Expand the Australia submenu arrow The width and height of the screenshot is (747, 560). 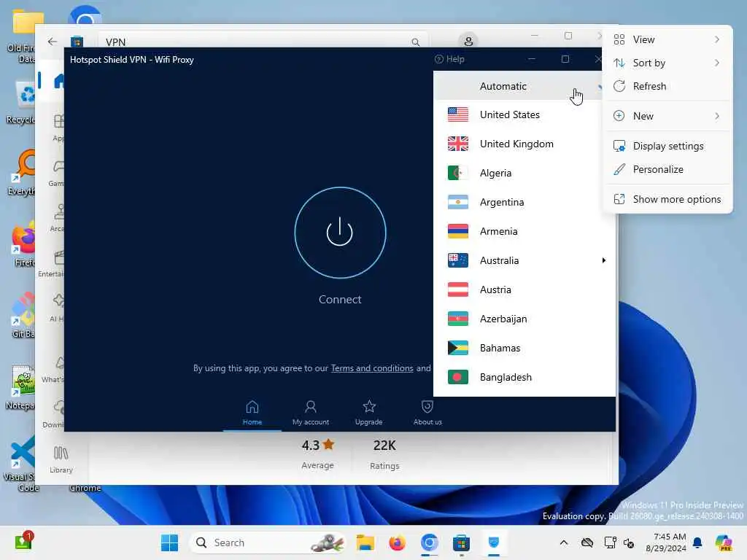tap(603, 260)
